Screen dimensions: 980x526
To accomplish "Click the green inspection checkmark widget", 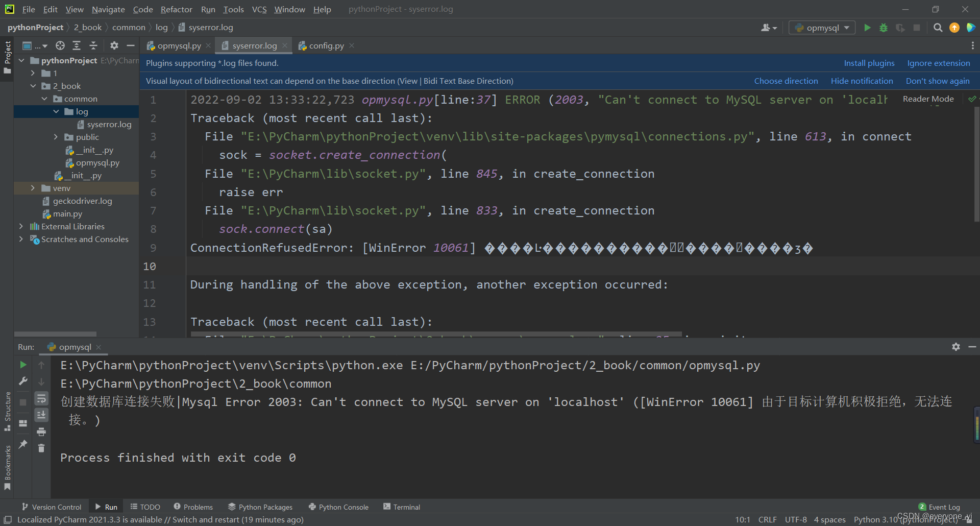I will (972, 99).
